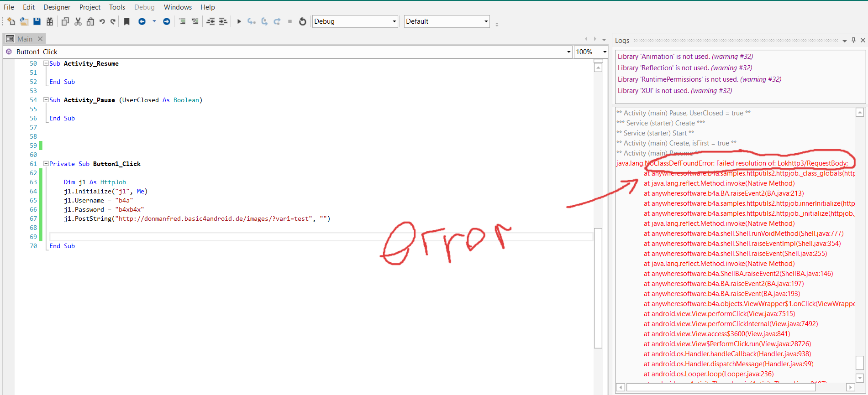The height and width of the screenshot is (395, 868).
Task: Click the split-editor handle above the code scrollbar
Action: [598, 61]
